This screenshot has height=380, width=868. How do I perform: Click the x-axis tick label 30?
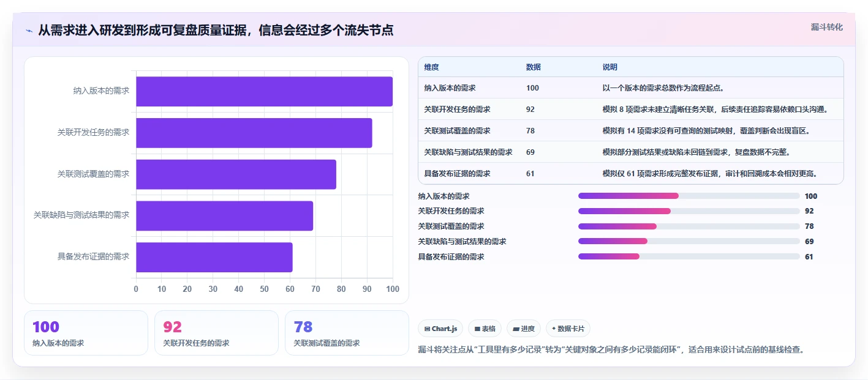click(x=213, y=289)
